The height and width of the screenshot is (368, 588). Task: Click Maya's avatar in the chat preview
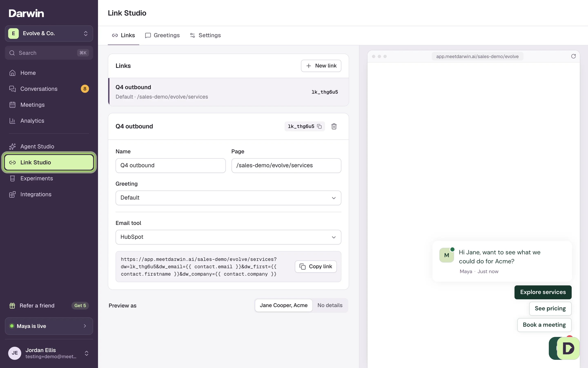pyautogui.click(x=447, y=255)
